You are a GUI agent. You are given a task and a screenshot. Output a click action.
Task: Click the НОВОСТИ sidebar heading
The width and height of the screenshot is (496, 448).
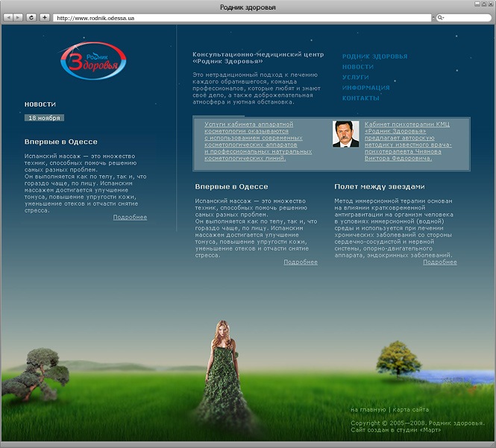(40, 104)
